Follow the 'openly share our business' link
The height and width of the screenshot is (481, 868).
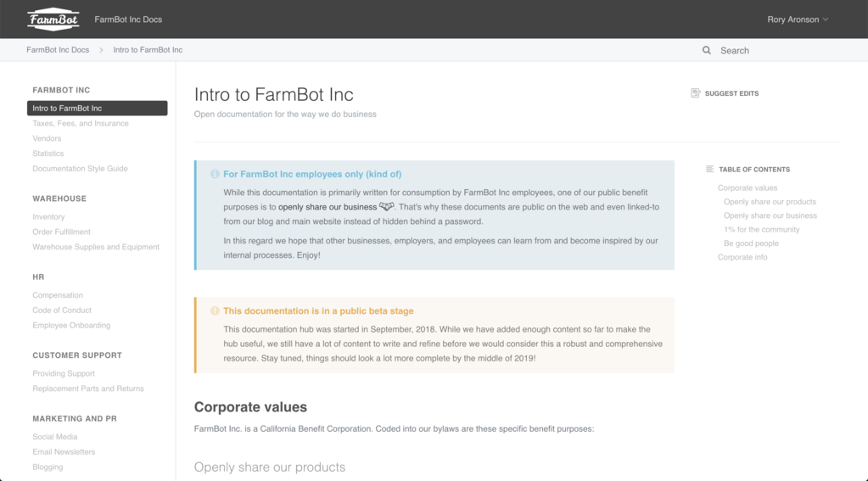pyautogui.click(x=328, y=207)
